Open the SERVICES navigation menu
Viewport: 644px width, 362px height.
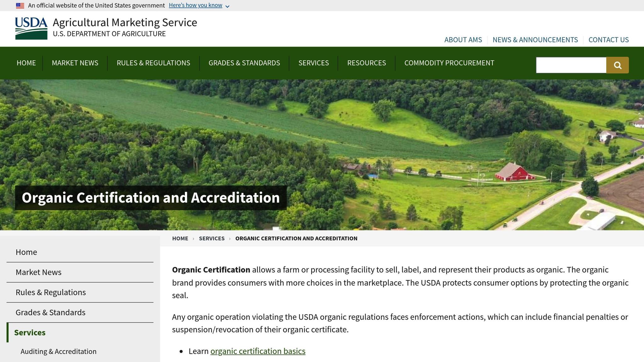click(314, 63)
